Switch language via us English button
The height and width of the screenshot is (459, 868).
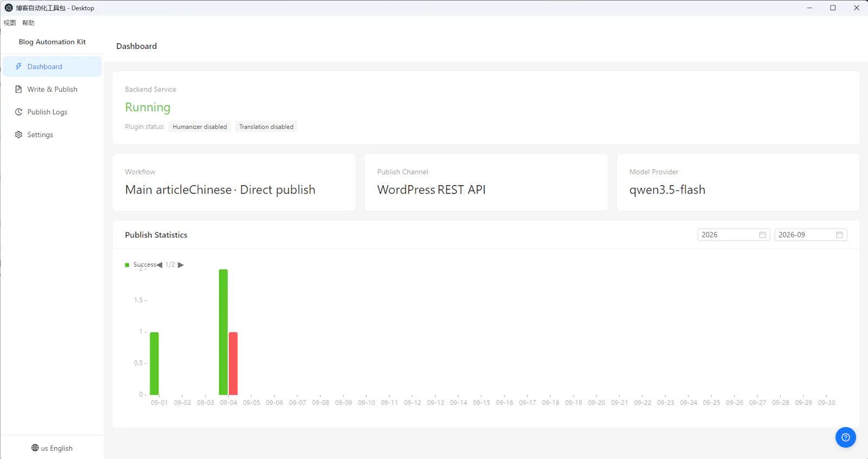pyautogui.click(x=52, y=448)
